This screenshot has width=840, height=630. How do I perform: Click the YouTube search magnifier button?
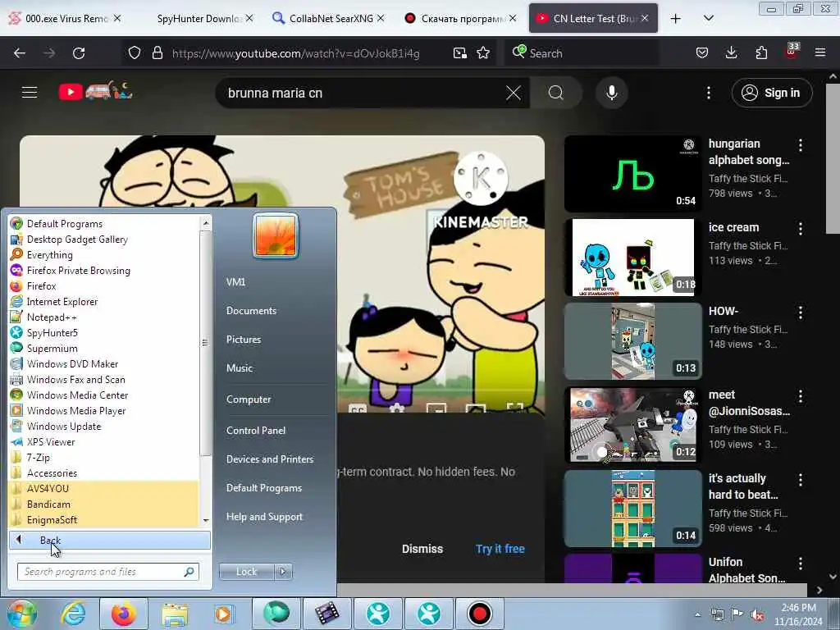(x=556, y=94)
